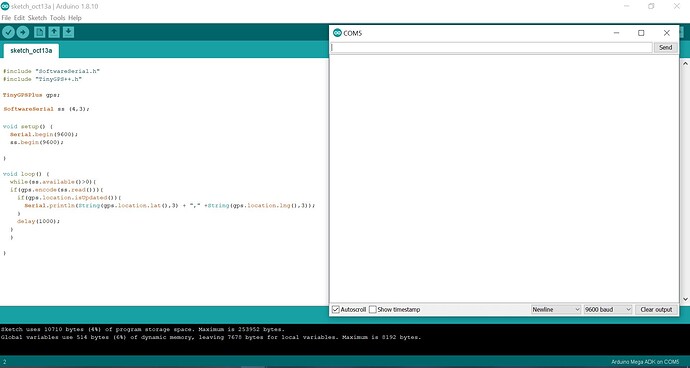Open the 9600 baud rate dropdown
This screenshot has width=690, height=368.
(x=608, y=309)
